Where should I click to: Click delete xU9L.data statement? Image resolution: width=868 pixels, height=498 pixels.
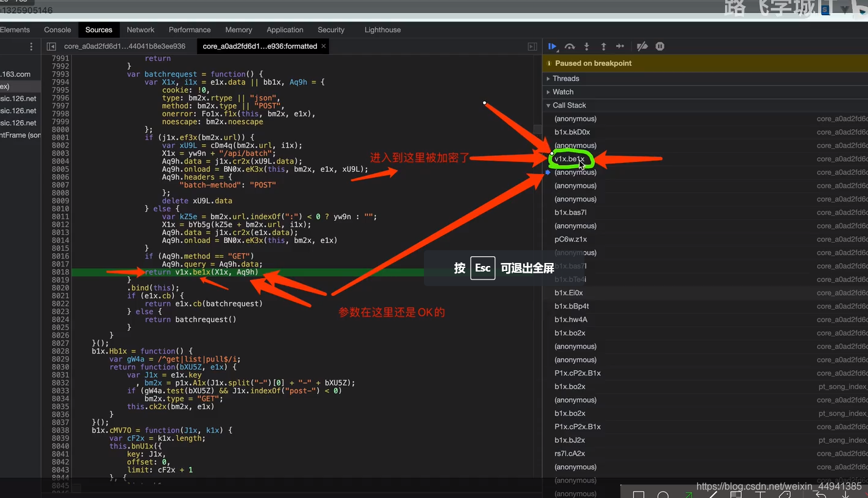pyautogui.click(x=197, y=201)
